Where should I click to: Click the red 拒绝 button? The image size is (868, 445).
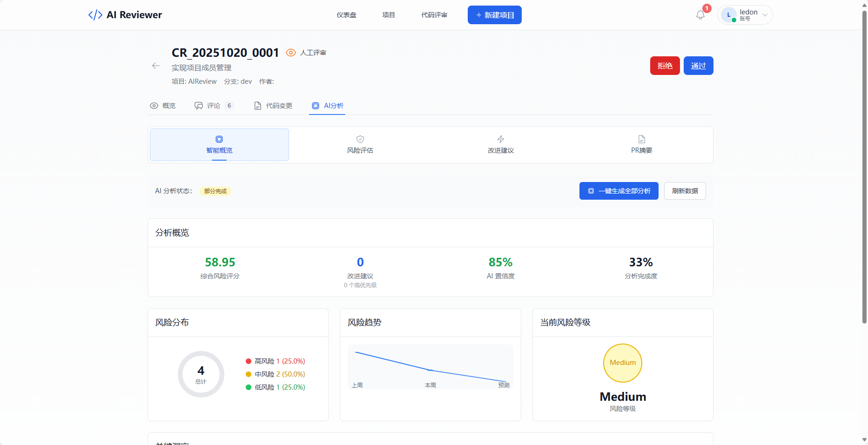click(665, 66)
